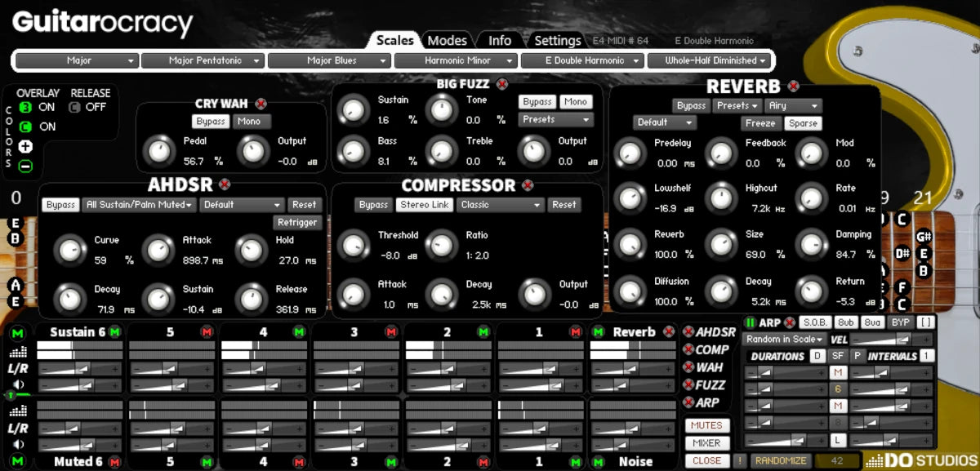Close the AHDSR panel via its red X
Image resolution: width=980 pixels, height=471 pixels.
(225, 184)
